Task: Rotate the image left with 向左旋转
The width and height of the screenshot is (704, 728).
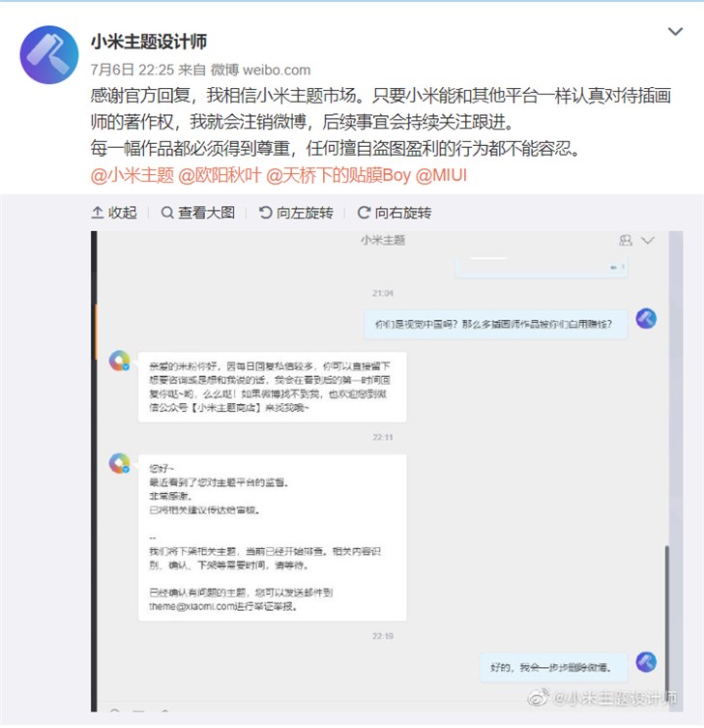Action: tap(296, 213)
